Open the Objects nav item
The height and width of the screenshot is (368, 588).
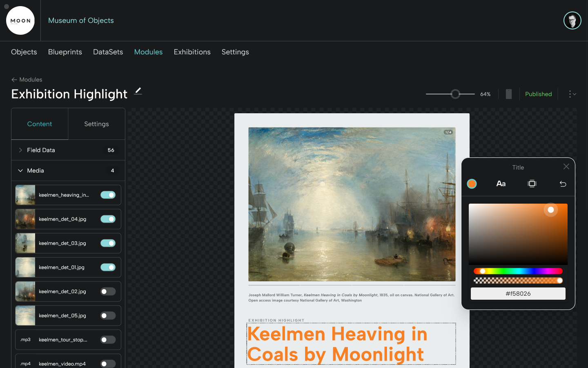tap(24, 52)
